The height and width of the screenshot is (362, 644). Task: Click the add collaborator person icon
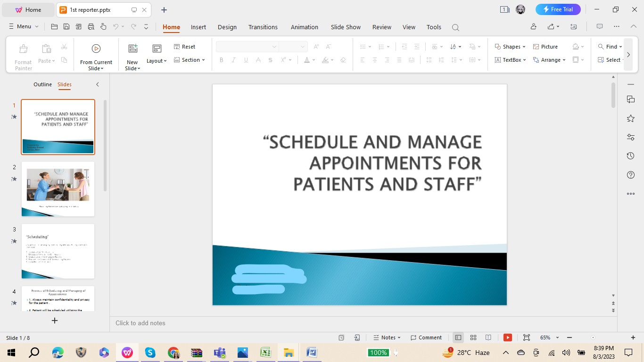tap(533, 27)
